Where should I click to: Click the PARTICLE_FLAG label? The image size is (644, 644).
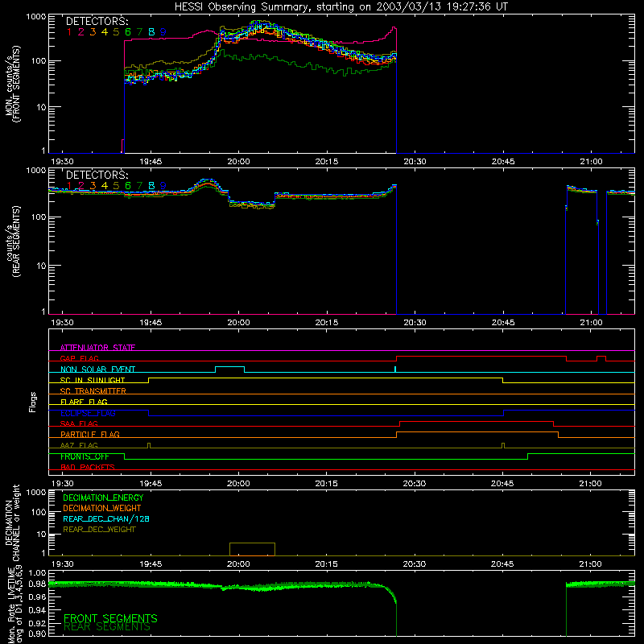coord(90,434)
